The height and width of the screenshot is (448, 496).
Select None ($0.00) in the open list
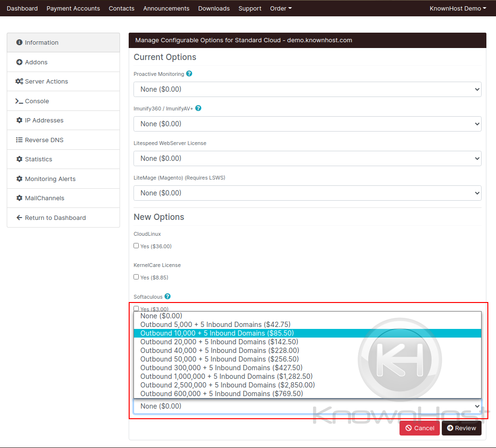click(307, 316)
